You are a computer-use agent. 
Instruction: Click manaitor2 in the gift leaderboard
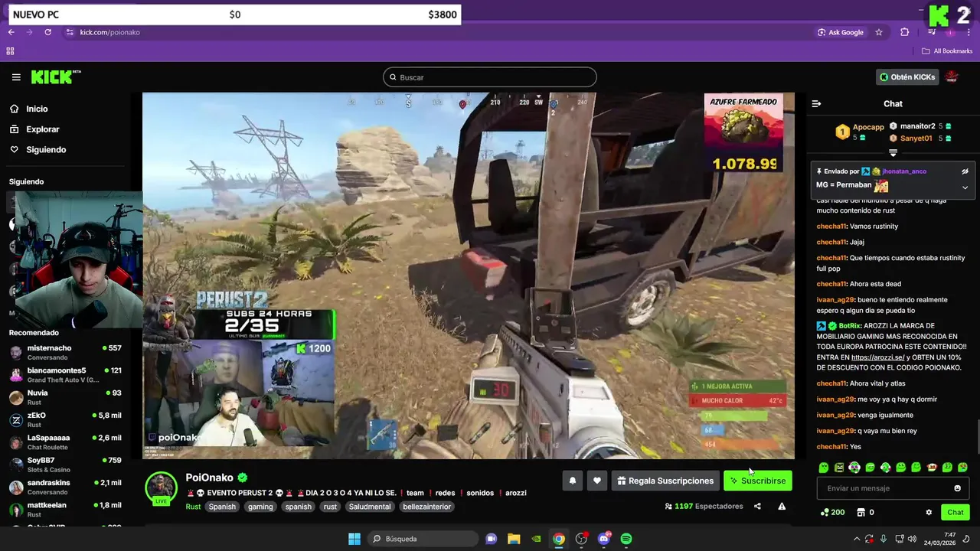pos(917,126)
